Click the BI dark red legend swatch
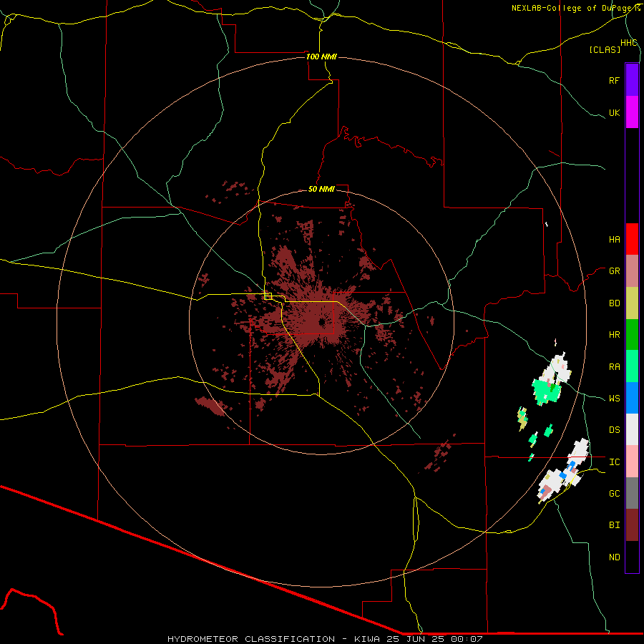The height and width of the screenshot is (644, 644). pyautogui.click(x=632, y=525)
